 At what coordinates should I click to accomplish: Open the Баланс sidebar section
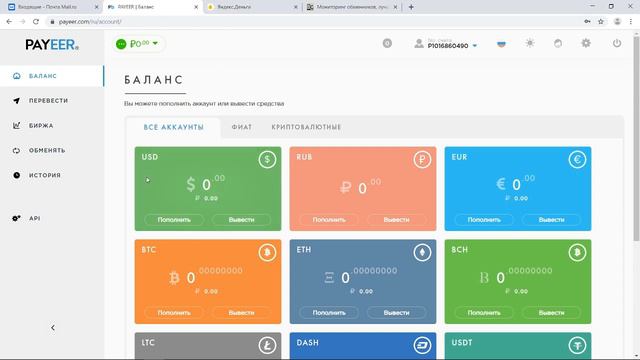click(52, 76)
